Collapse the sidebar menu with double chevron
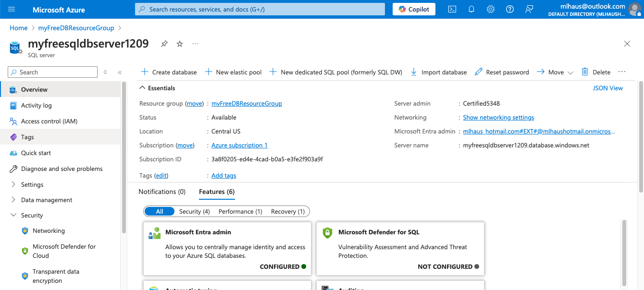Screen dimensions: 644x290 (120, 72)
